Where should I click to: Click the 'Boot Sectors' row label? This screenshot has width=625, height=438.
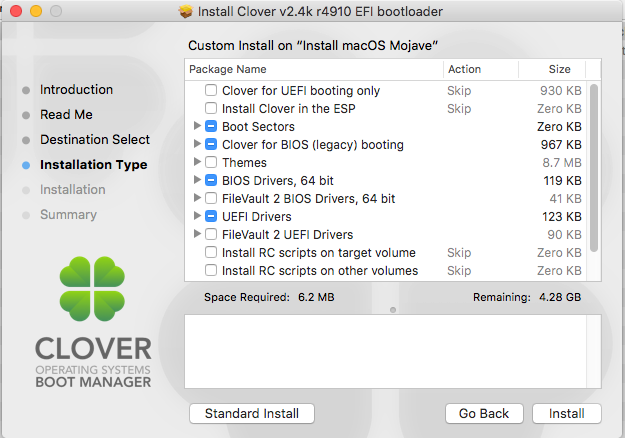258,126
